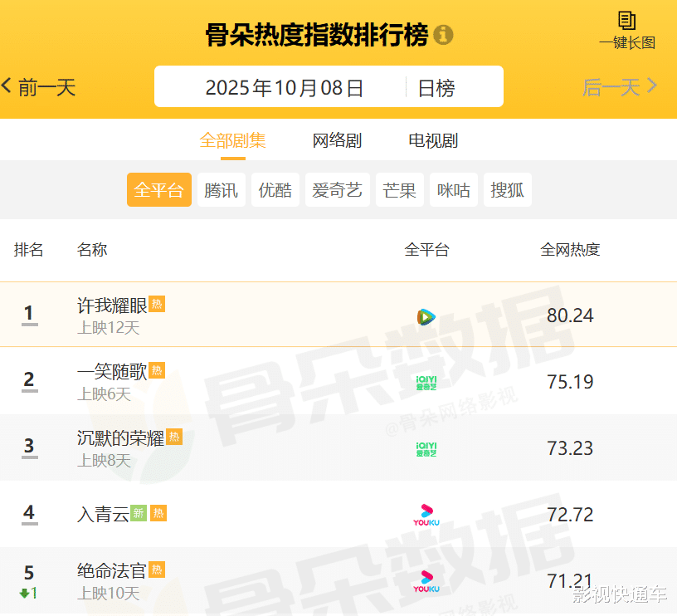677x616 pixels.
Task: Select the 芒果 platform filter
Action: [x=400, y=189]
